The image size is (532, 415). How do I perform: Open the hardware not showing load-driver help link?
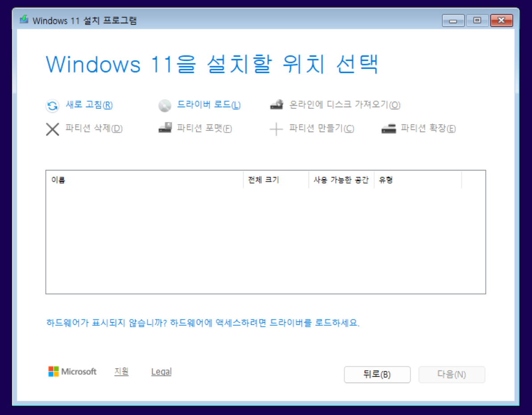(203, 323)
